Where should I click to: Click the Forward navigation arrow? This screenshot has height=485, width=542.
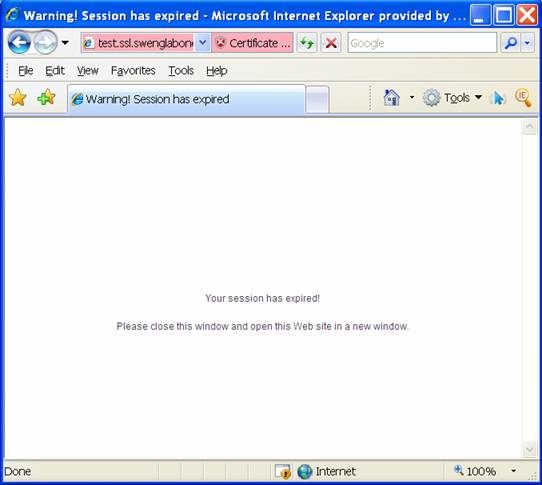coord(45,43)
